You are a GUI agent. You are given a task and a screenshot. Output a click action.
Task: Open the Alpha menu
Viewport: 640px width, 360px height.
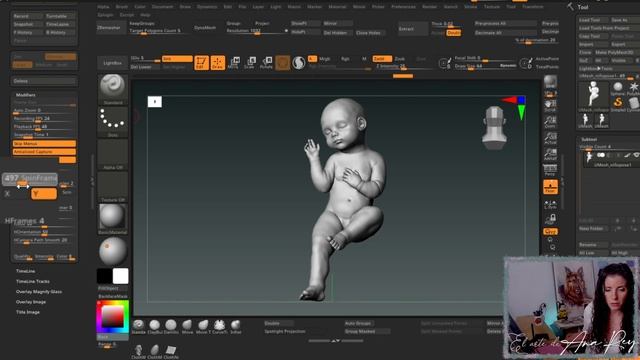103,7
